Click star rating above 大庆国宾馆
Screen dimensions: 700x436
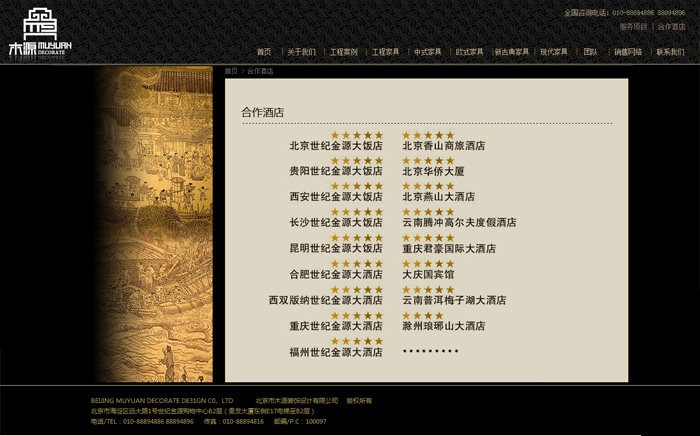pyautogui.click(x=428, y=264)
